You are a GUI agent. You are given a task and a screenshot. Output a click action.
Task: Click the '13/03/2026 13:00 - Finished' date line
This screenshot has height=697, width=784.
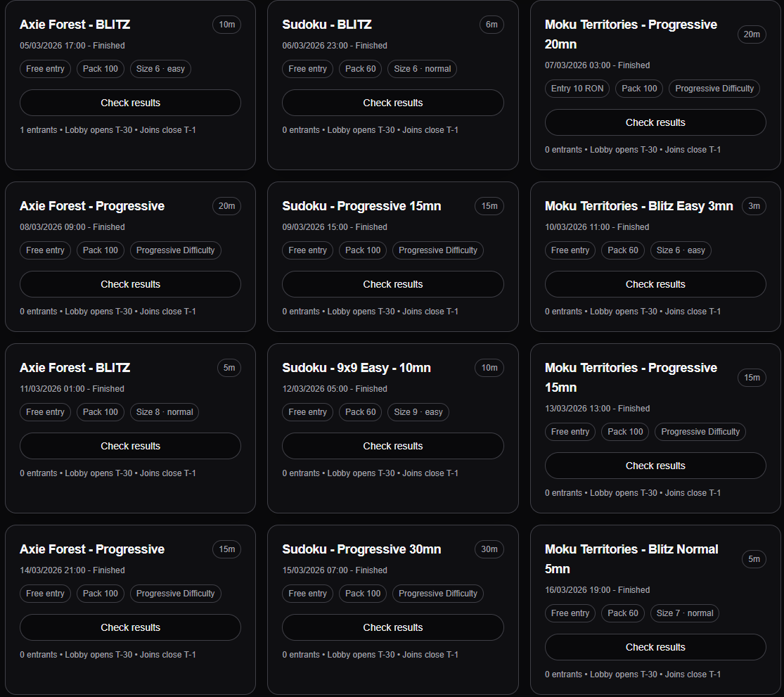(x=597, y=409)
